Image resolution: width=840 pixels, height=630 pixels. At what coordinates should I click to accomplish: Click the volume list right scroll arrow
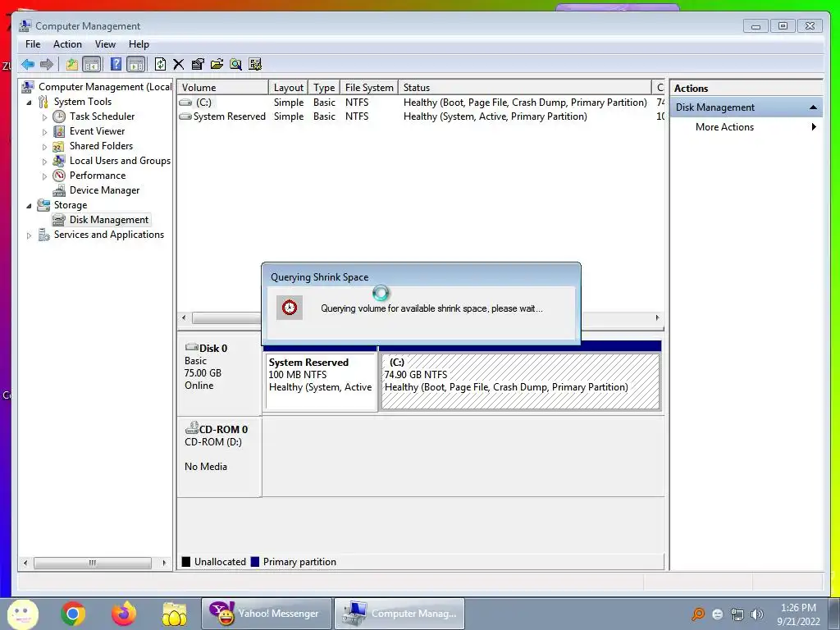(x=657, y=317)
